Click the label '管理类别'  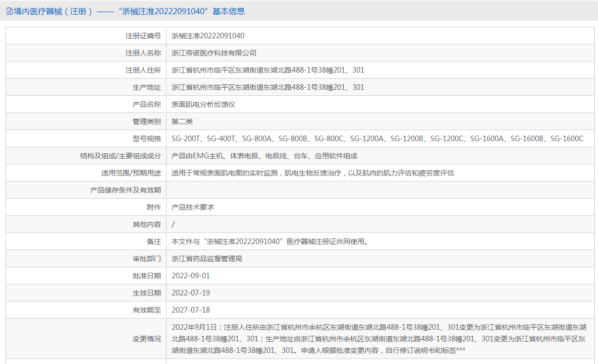(x=147, y=122)
